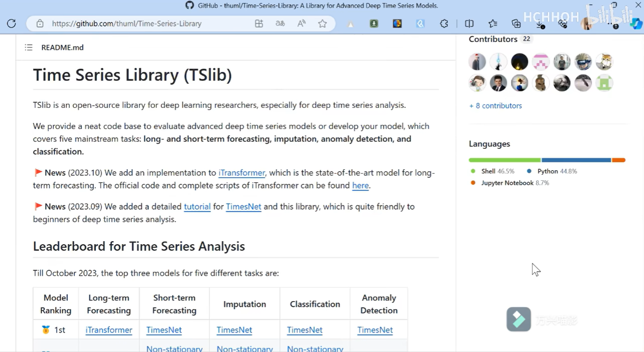This screenshot has width=644, height=352.
Task: Open avatar of man in suit and tie
Action: pyautogui.click(x=498, y=83)
